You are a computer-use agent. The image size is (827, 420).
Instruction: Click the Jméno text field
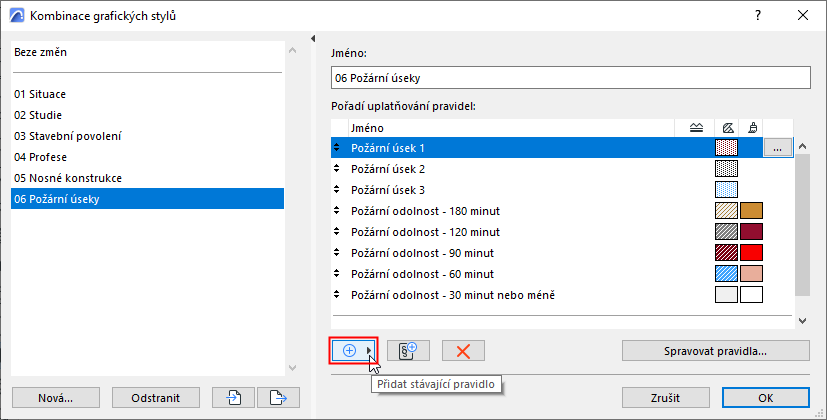(569, 78)
